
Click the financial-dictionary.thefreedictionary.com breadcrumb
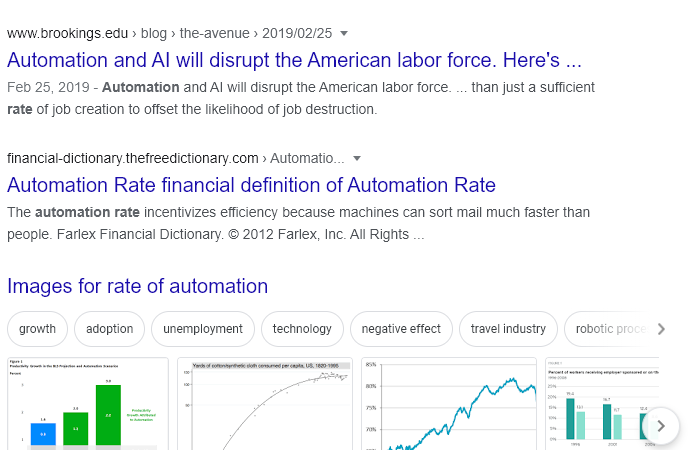point(133,158)
